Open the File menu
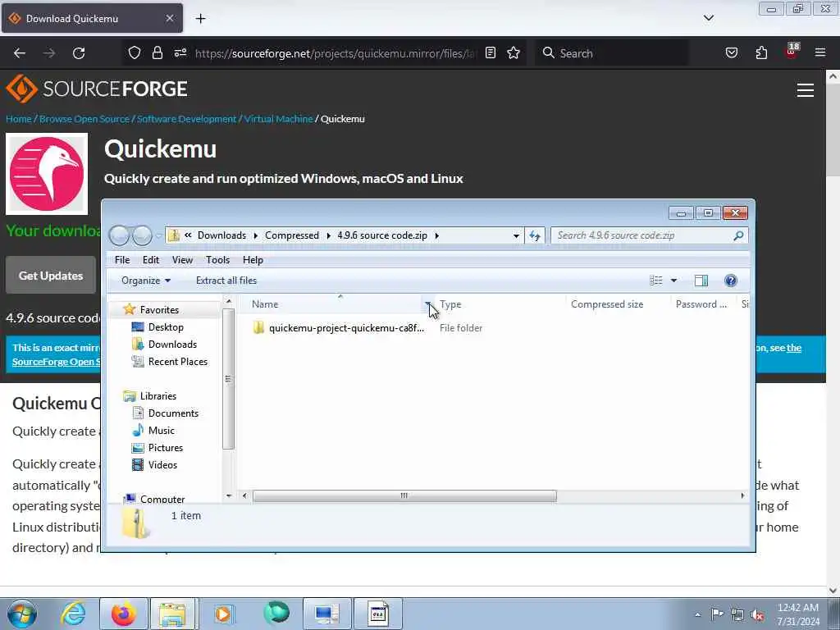Image resolution: width=840 pixels, height=630 pixels. (122, 260)
